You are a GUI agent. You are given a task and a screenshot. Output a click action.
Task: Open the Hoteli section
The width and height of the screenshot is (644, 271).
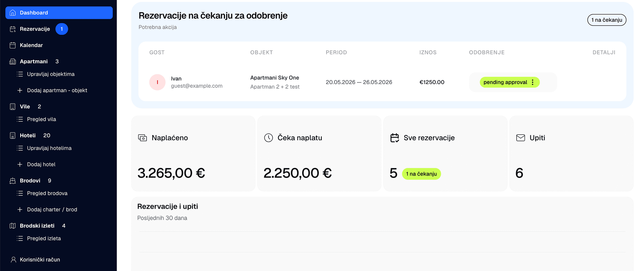(x=28, y=135)
